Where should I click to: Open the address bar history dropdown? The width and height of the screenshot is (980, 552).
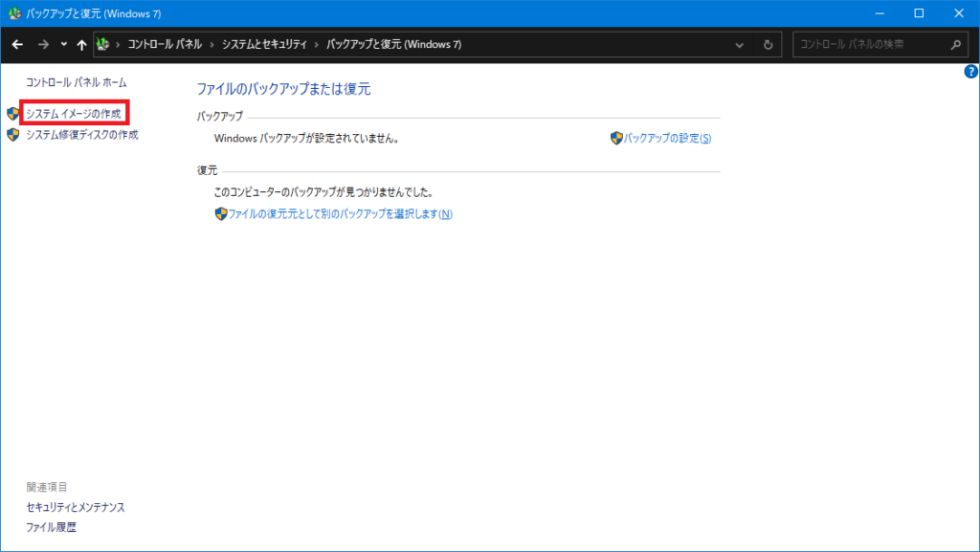click(x=740, y=45)
